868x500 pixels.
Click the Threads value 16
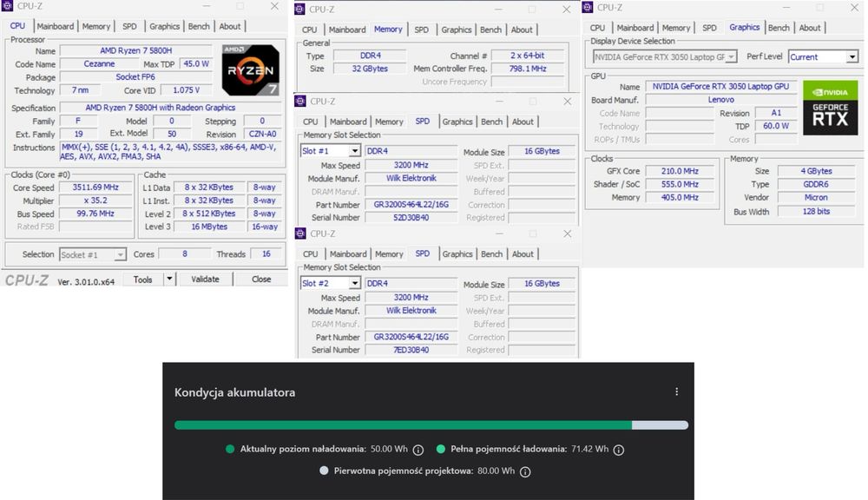pos(266,253)
